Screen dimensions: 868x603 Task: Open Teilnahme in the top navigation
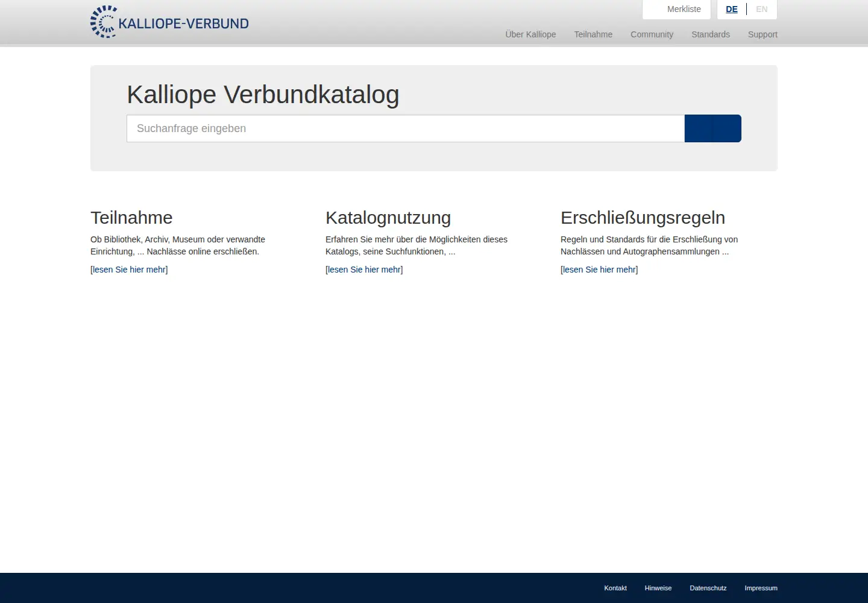[x=593, y=34]
